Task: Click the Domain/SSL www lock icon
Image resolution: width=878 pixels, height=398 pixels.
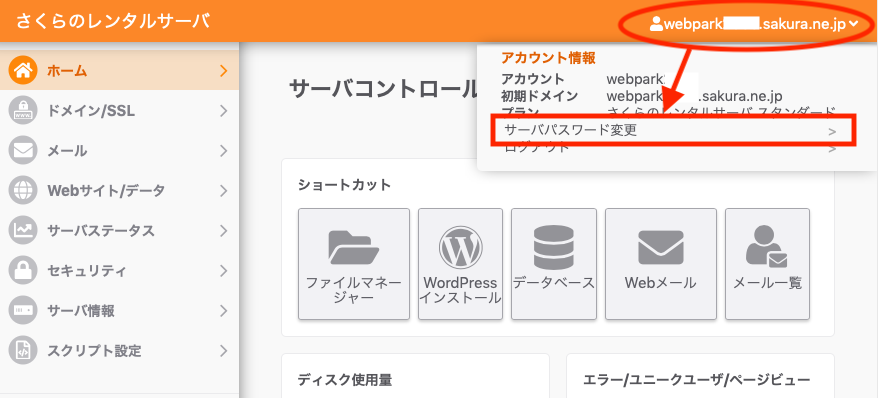Action: pyautogui.click(x=23, y=111)
